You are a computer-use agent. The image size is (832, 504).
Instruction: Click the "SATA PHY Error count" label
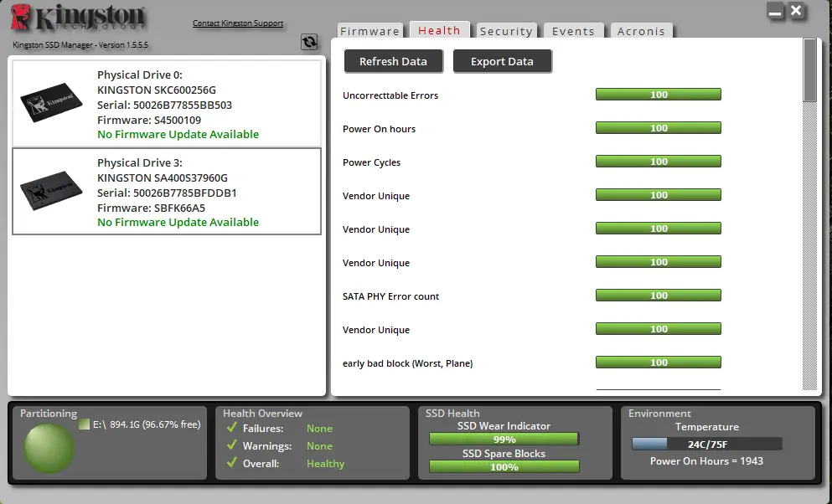point(390,296)
